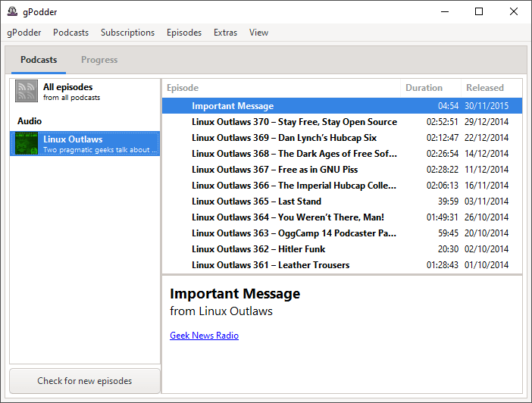
Task: Select episode Linux Outlaws 362 – Hitler Funk
Action: (x=259, y=249)
